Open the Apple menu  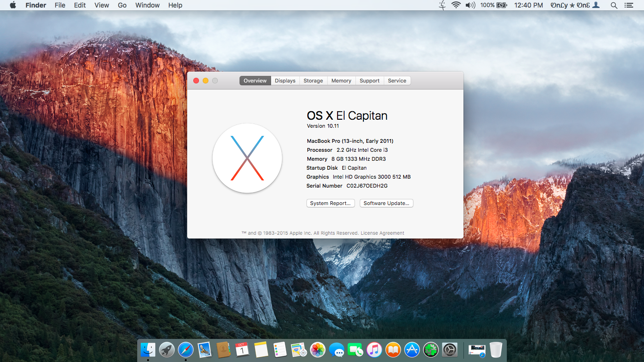click(13, 5)
